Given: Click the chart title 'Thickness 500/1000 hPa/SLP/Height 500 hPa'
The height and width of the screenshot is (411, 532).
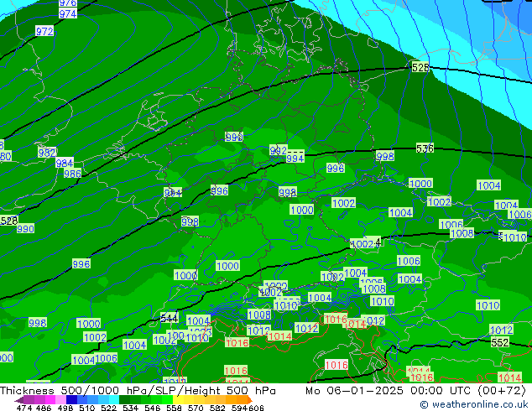Looking at the screenshot, I should point(138,391).
